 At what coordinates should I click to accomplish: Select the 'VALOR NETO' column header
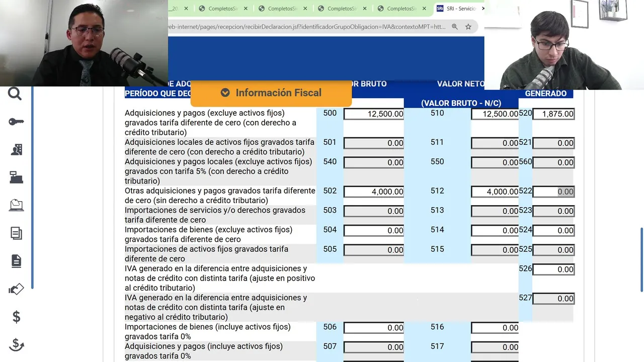(x=460, y=84)
